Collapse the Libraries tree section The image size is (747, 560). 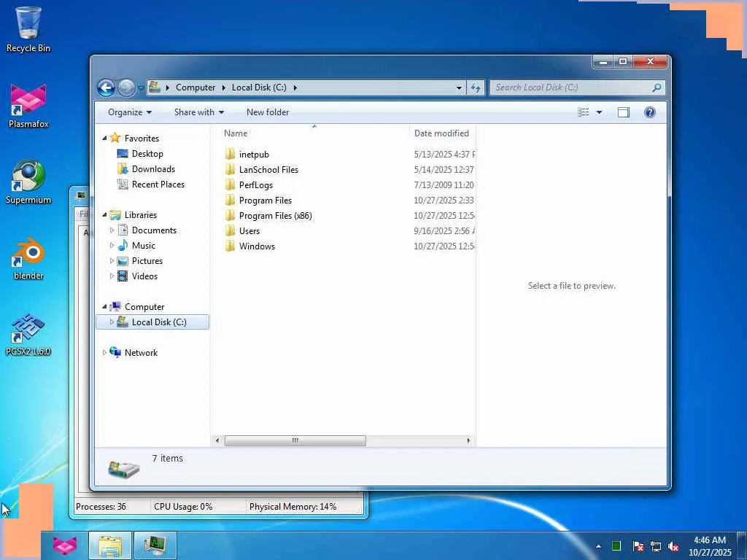tap(104, 215)
